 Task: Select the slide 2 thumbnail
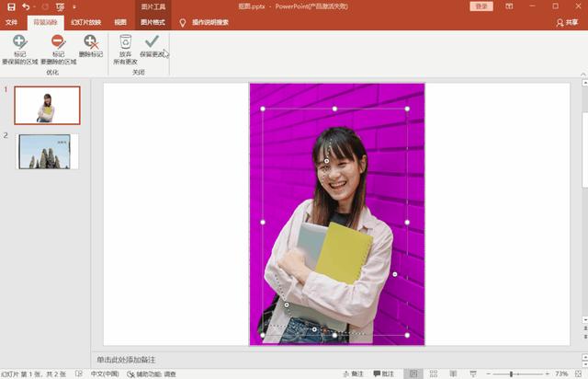pyautogui.click(x=48, y=152)
